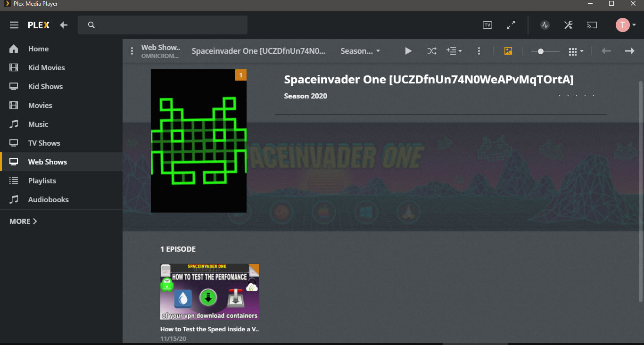The width and height of the screenshot is (644, 345).
Task: Click the 'Season 2020' subtitle text
Action: coord(305,96)
